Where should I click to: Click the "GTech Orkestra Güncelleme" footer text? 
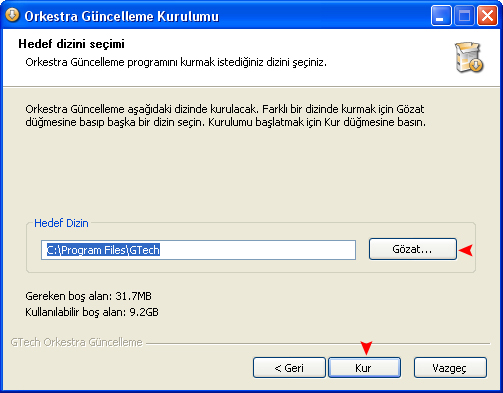pyautogui.click(x=76, y=342)
